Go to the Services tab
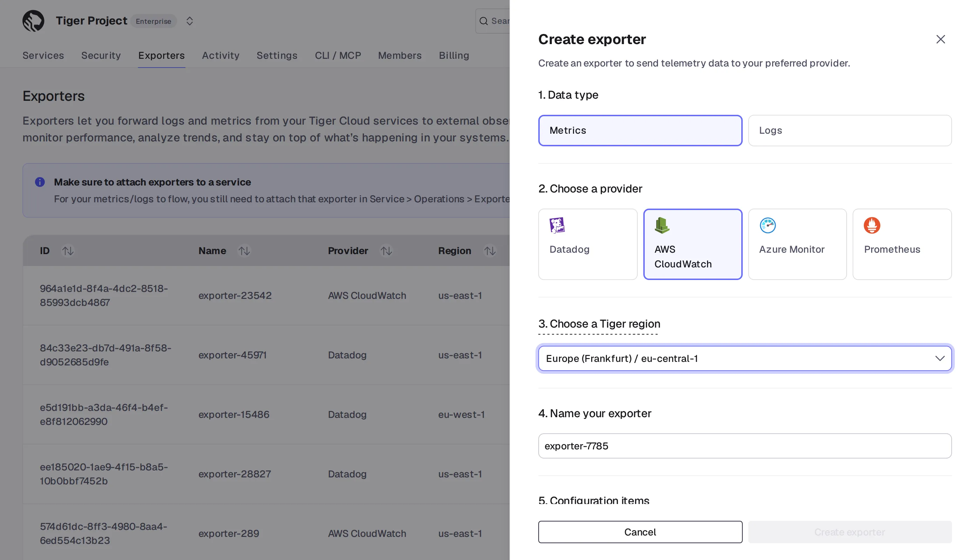This screenshot has height=560, width=980. click(43, 55)
